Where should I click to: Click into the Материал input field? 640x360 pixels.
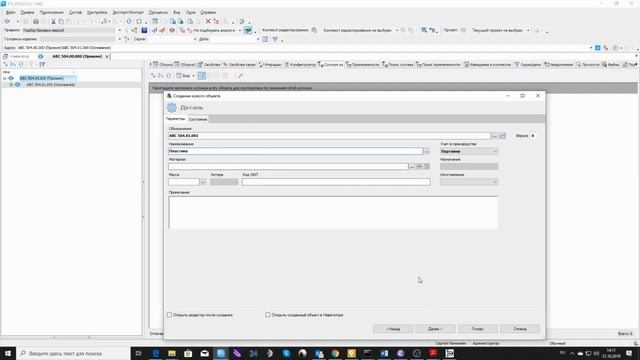(288, 167)
